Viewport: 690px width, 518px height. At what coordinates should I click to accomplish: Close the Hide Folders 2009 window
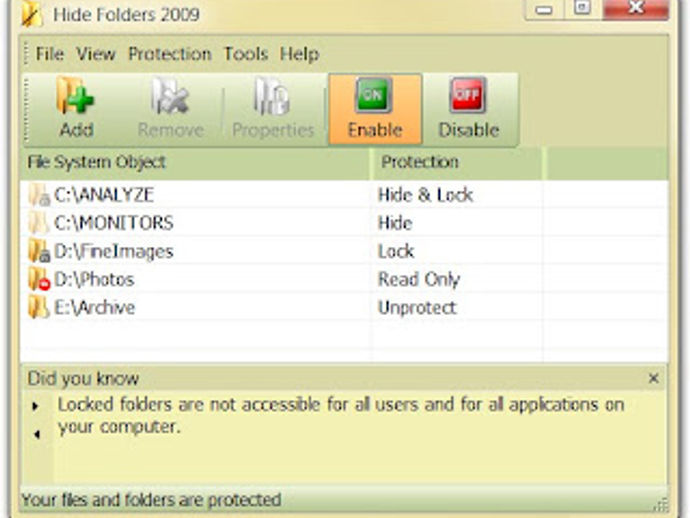[x=635, y=8]
